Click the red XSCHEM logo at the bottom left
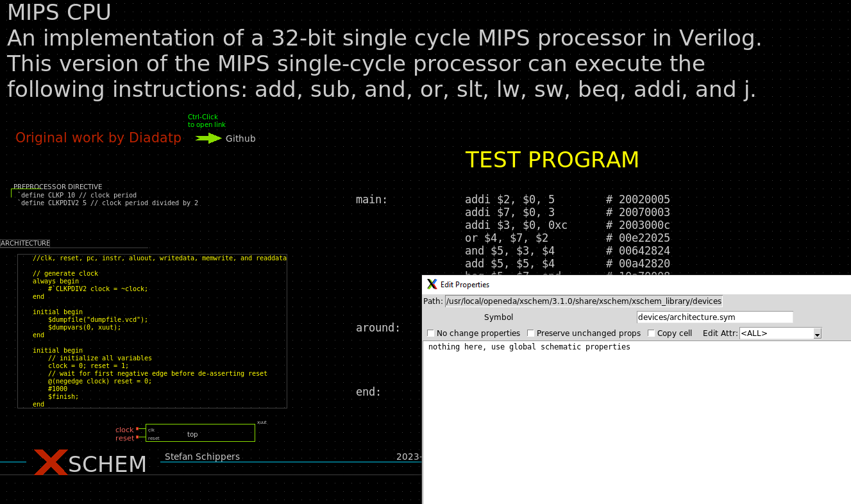Image resolution: width=851 pixels, height=504 pixels. pos(50,462)
